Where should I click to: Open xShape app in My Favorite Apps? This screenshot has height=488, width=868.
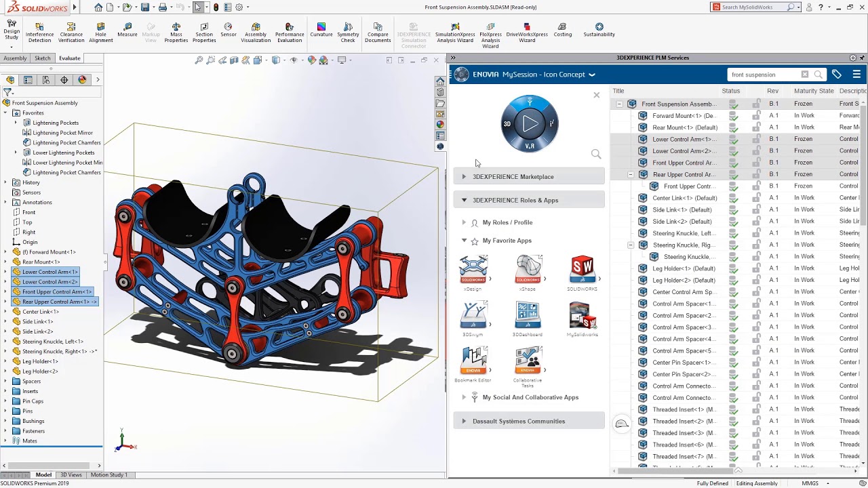[528, 273]
